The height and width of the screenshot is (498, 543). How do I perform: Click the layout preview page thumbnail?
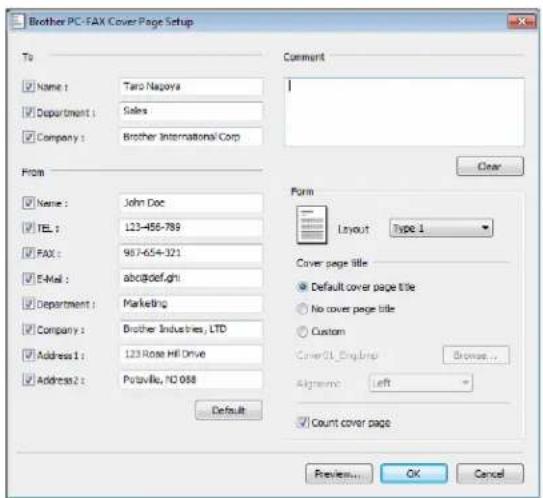312,225
